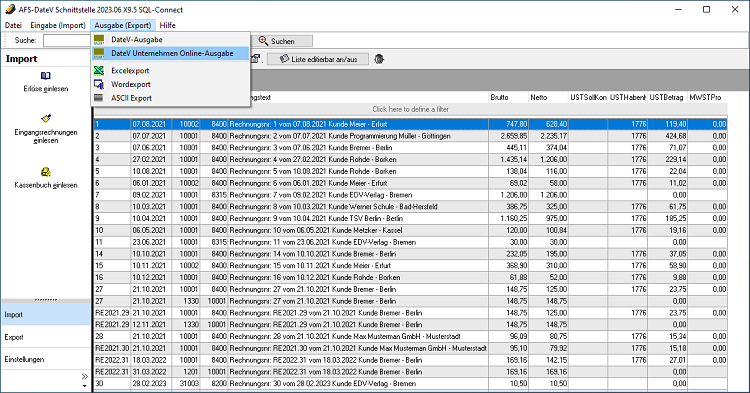Close the Ausgabe (Export) menu header
The image size is (750, 393).
pyautogui.click(x=122, y=25)
